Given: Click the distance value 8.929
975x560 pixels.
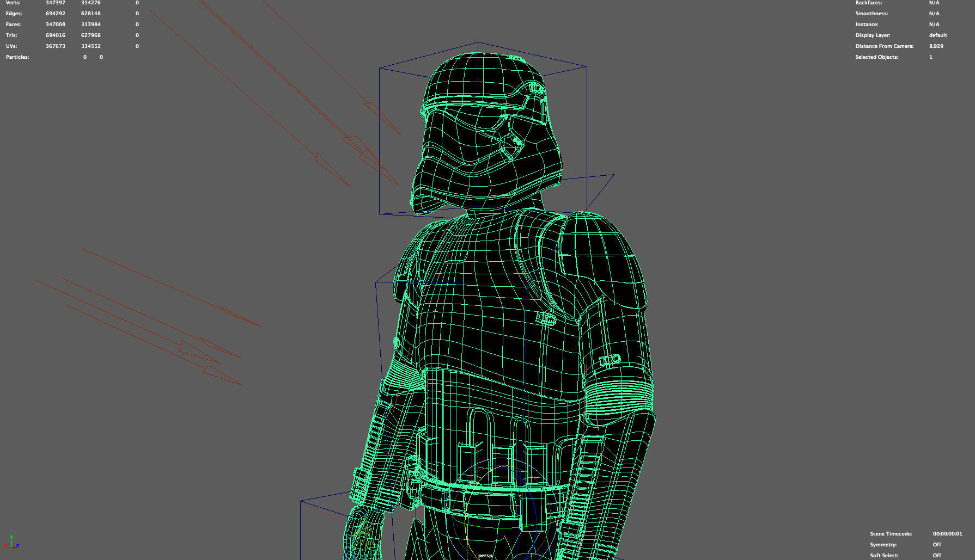Looking at the screenshot, I should [x=936, y=46].
